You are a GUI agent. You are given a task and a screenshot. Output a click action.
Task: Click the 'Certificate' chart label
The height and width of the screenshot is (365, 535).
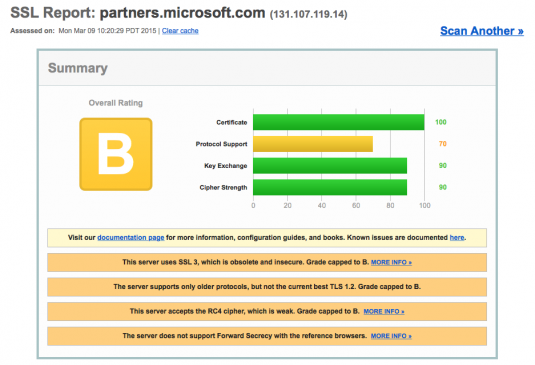tap(232, 122)
